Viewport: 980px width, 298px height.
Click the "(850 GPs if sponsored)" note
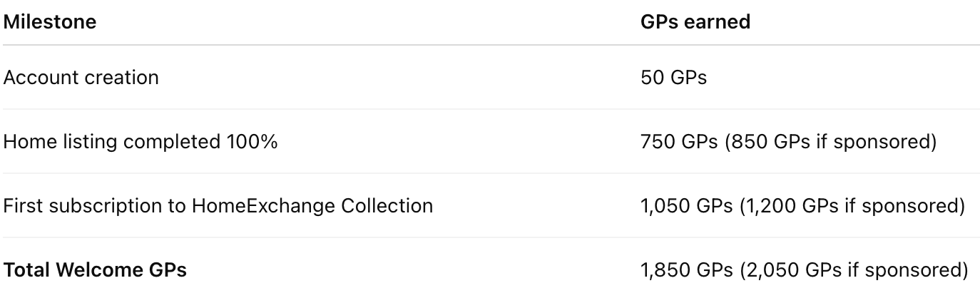[x=830, y=142]
